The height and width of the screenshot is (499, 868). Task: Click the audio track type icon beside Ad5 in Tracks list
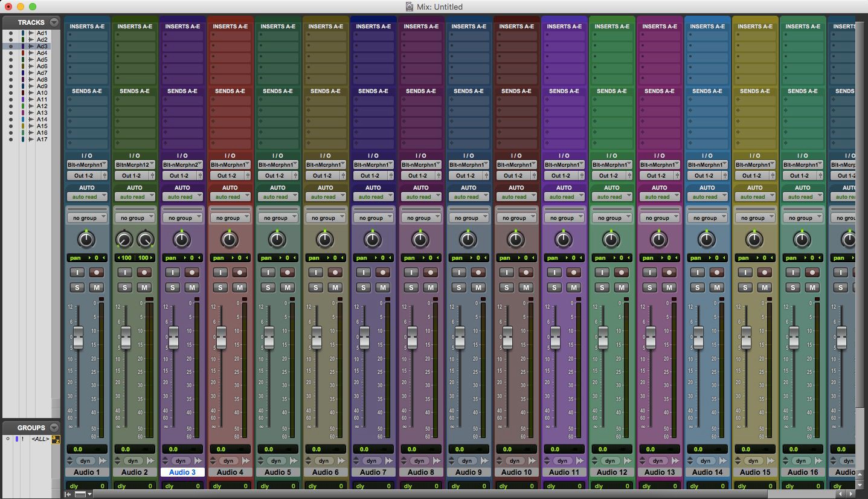pos(31,60)
